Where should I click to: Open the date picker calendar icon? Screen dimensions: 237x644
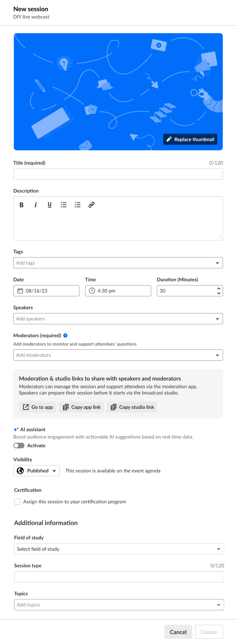(x=20, y=291)
